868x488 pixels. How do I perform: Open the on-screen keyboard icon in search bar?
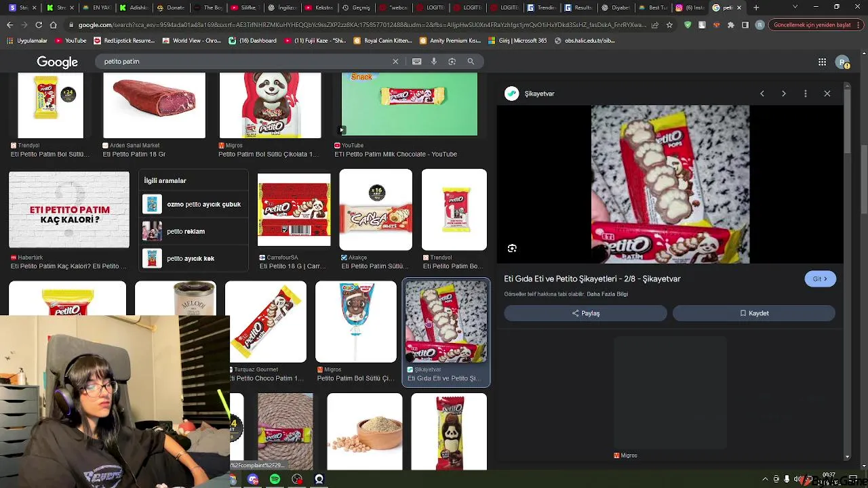click(416, 61)
